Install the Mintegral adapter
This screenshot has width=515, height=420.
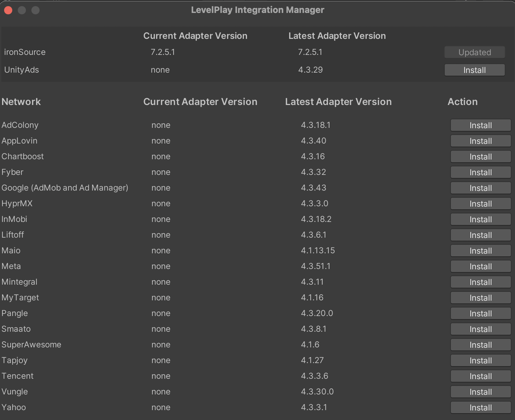coord(481,282)
